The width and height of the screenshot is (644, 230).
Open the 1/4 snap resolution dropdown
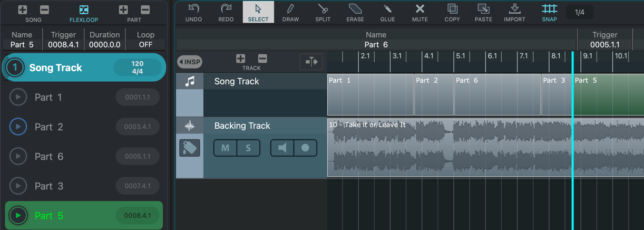click(x=579, y=13)
